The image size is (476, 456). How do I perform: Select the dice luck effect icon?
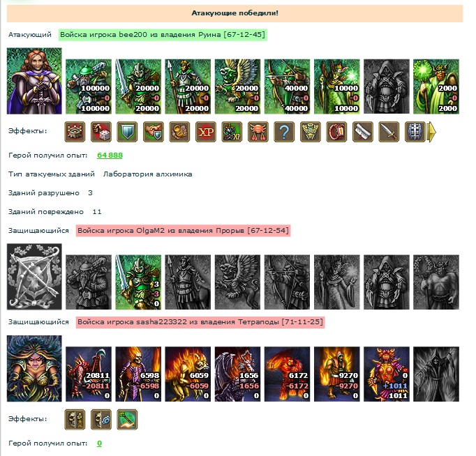click(101, 132)
